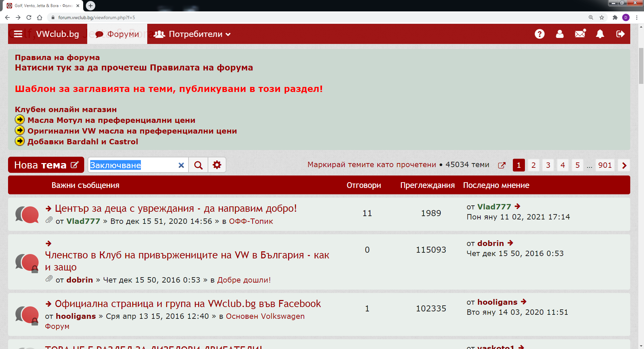Open the user profile icon in header
This screenshot has width=644, height=349.
point(559,34)
